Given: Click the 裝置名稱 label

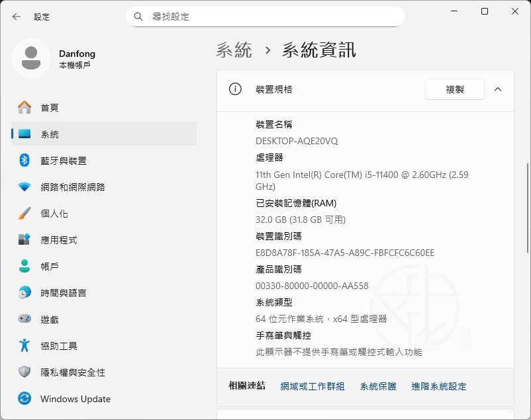Looking at the screenshot, I should 274,124.
